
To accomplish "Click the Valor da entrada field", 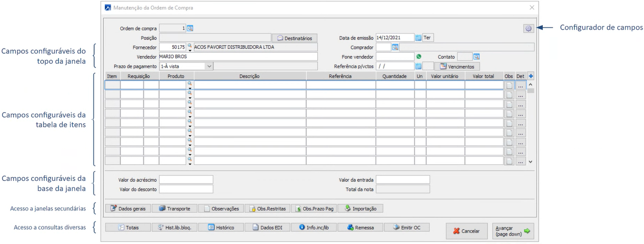I will pos(403,179).
